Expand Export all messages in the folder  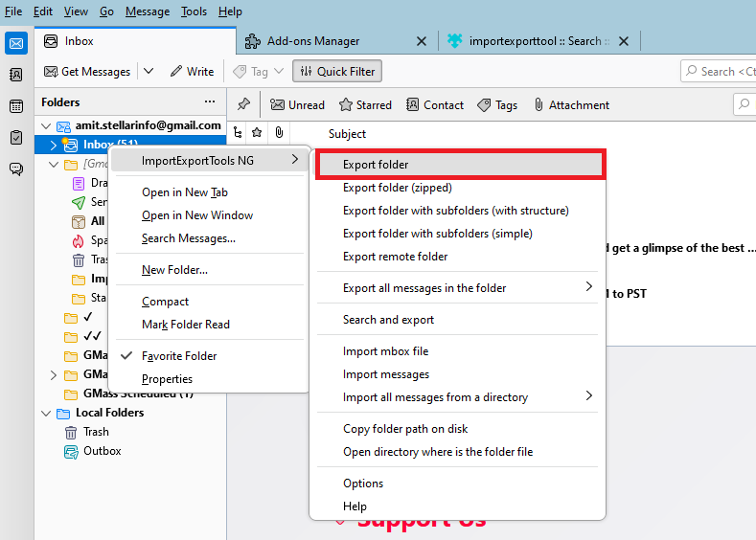coord(457,288)
